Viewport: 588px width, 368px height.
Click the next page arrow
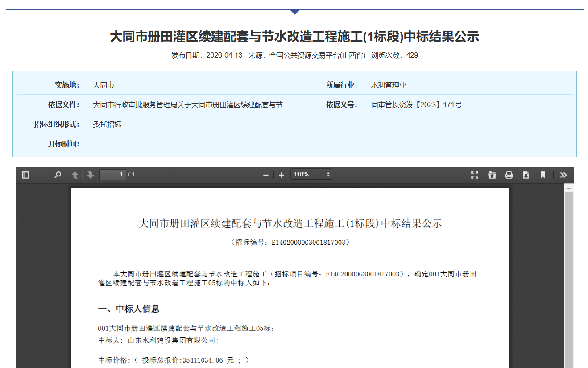pyautogui.click(x=91, y=175)
